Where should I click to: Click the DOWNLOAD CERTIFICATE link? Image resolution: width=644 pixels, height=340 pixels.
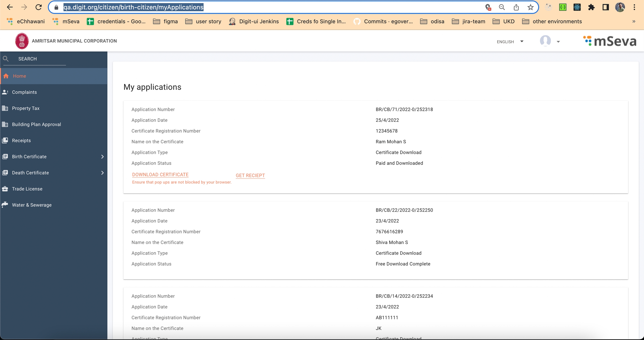160,175
